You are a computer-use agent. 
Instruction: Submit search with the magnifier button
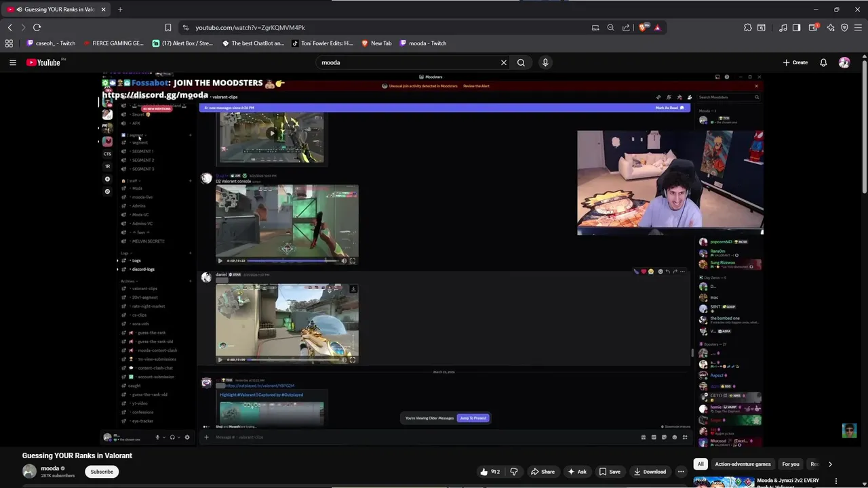pos(521,62)
